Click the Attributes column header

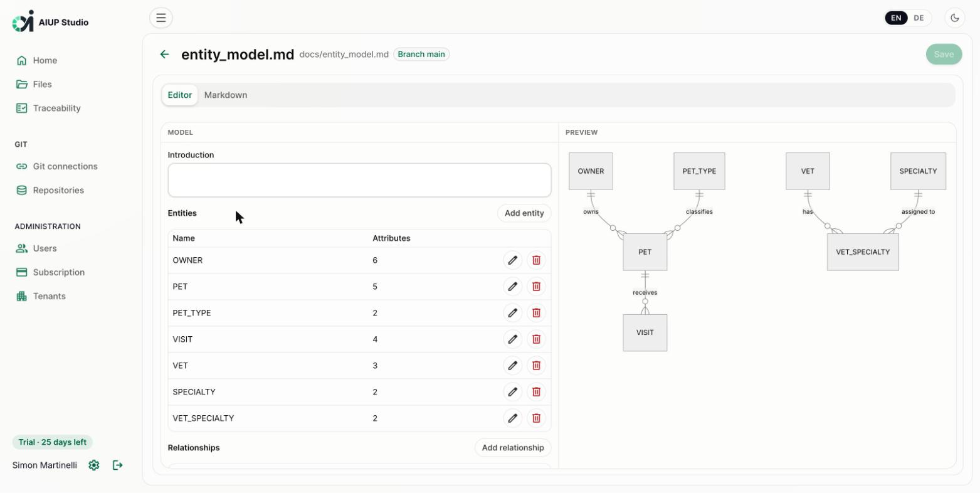pos(391,238)
